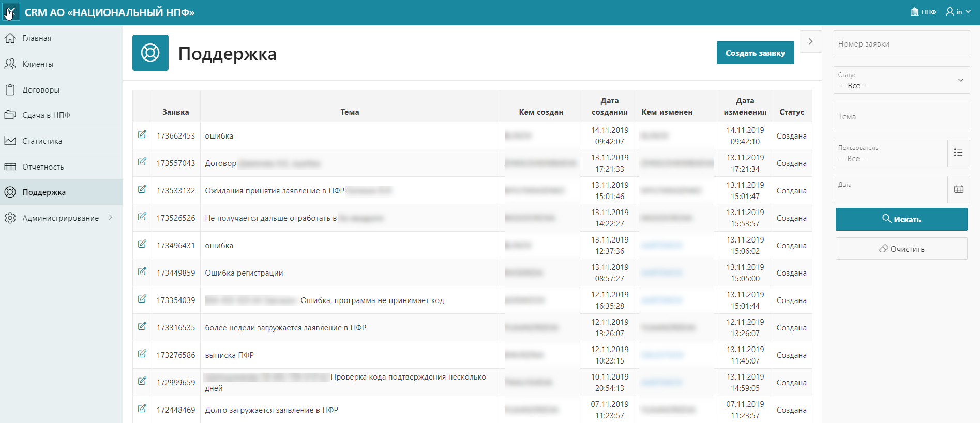Collapse the filter panel with chevron arrow
The image size is (980, 423).
[x=810, y=41]
